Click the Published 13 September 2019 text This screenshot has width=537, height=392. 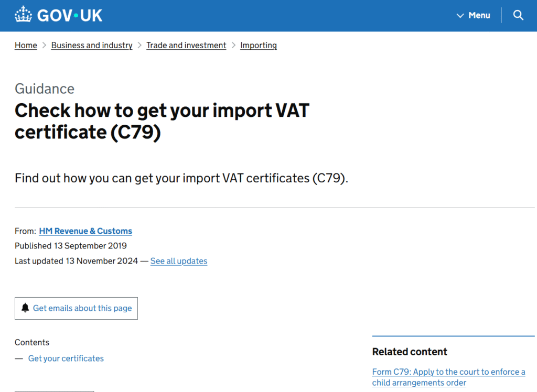[71, 246]
